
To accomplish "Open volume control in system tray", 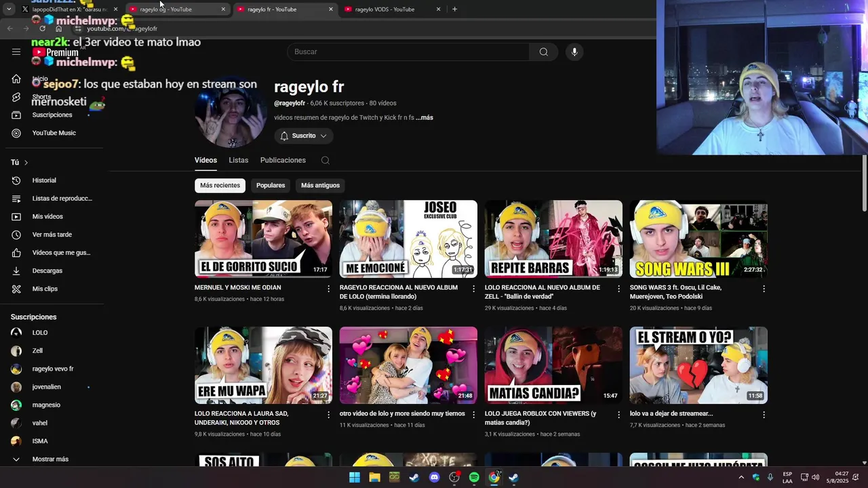I will [x=815, y=477].
